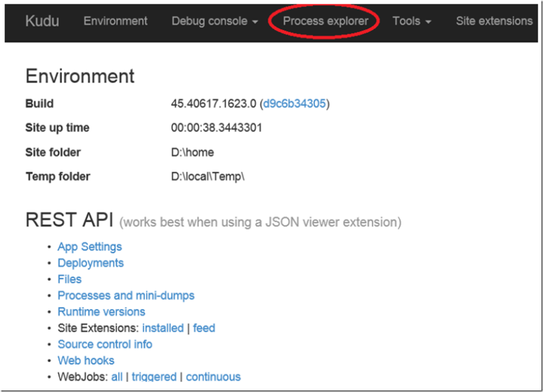View all WebJobs
The image size is (543, 392).
point(117,377)
